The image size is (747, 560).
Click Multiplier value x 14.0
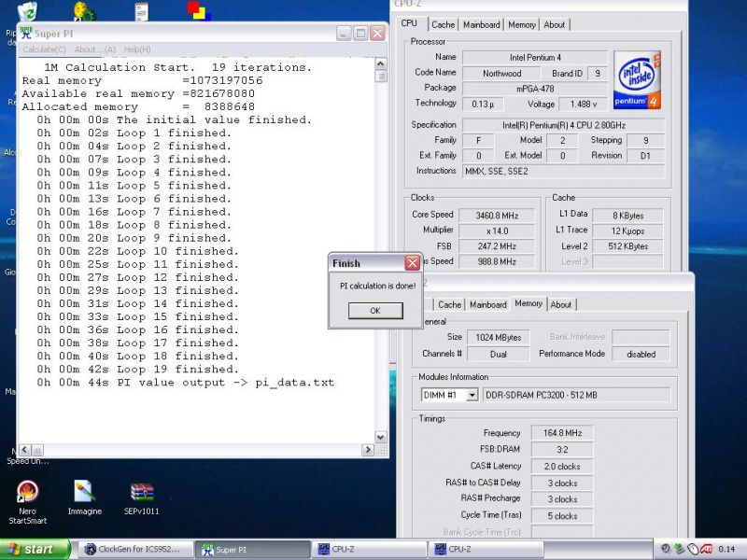[497, 231]
